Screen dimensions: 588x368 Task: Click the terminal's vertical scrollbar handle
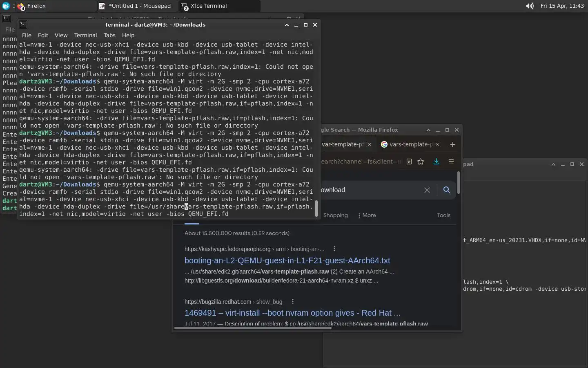coord(316,208)
